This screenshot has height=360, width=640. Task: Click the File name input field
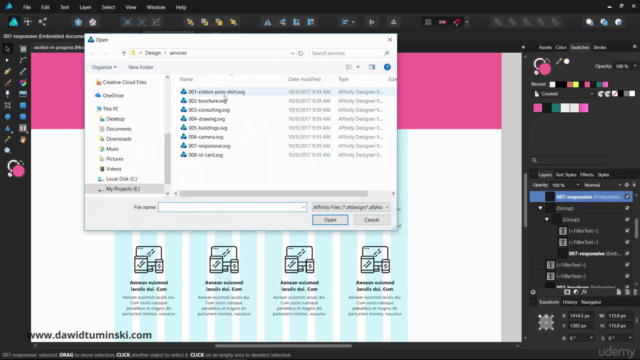232,207
